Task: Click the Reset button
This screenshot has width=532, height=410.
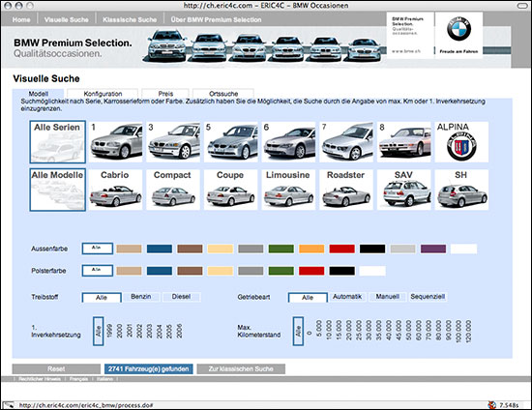Action: click(56, 369)
